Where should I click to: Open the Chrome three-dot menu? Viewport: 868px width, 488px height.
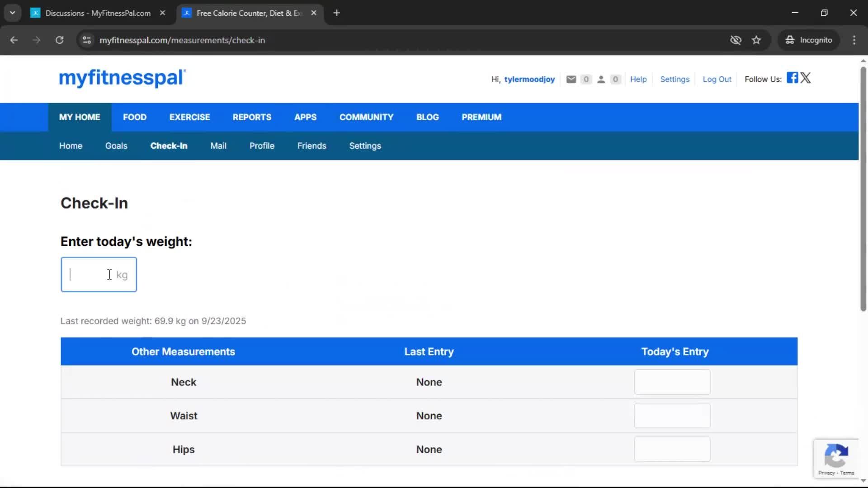pyautogui.click(x=854, y=40)
